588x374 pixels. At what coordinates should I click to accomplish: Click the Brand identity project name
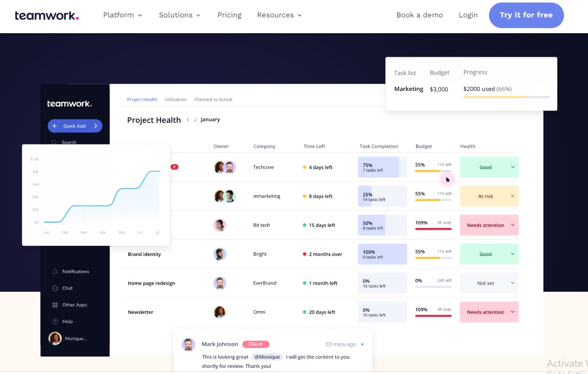point(144,254)
